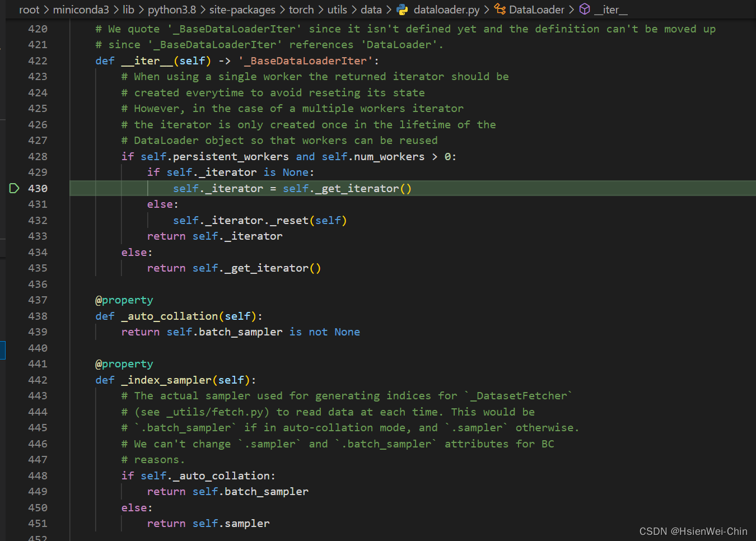
Task: Click 'self.sampler' on line 451
Action: 231,523
